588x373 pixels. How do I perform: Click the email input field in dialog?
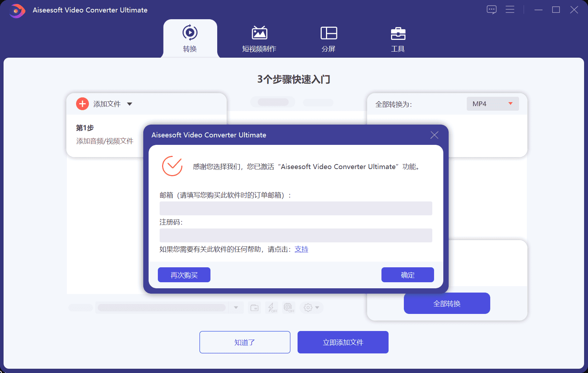pyautogui.click(x=296, y=208)
